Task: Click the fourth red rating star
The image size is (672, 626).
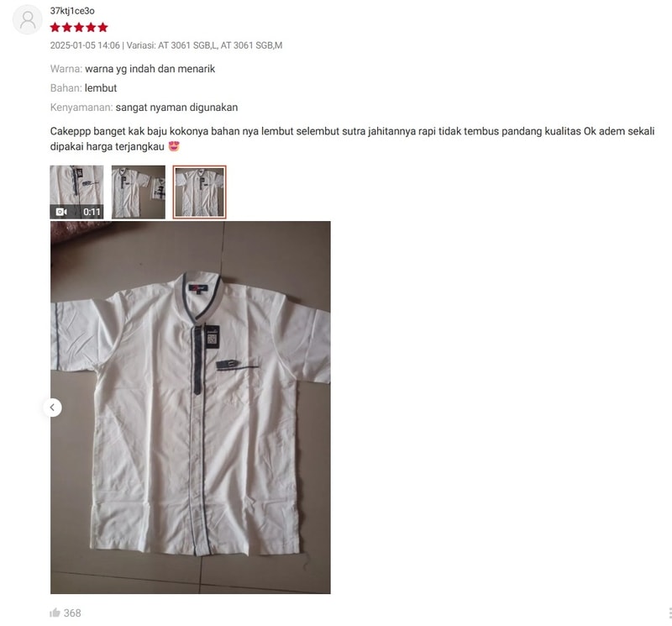Action: click(91, 28)
